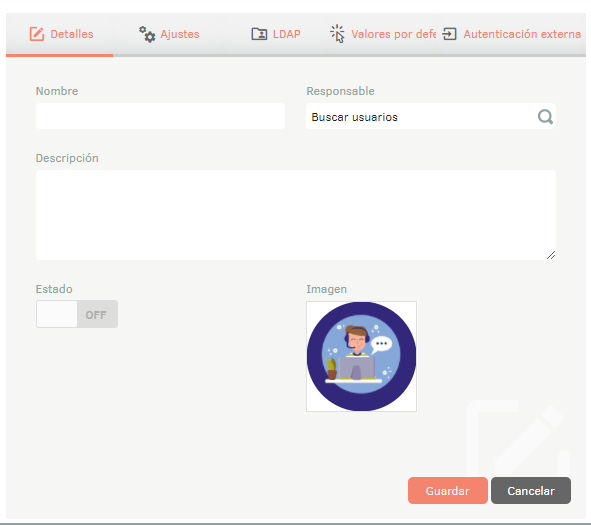
Task: Click the Ajustes gears icon
Action: pyautogui.click(x=147, y=34)
